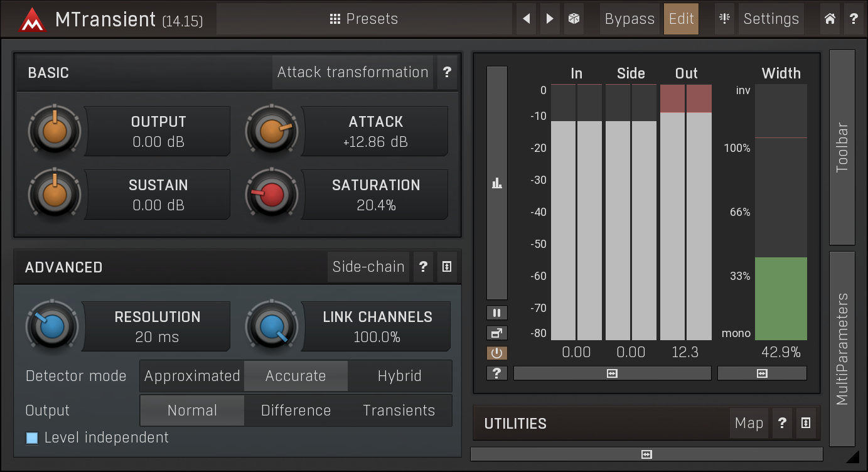The width and height of the screenshot is (868, 472).
Task: Enable the Level independent checkbox
Action: 32,437
